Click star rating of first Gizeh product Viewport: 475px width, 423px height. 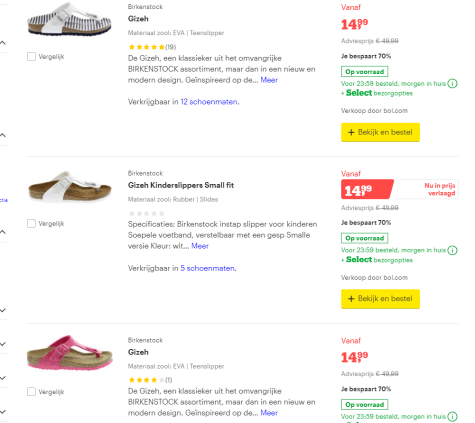pyautogui.click(x=147, y=47)
